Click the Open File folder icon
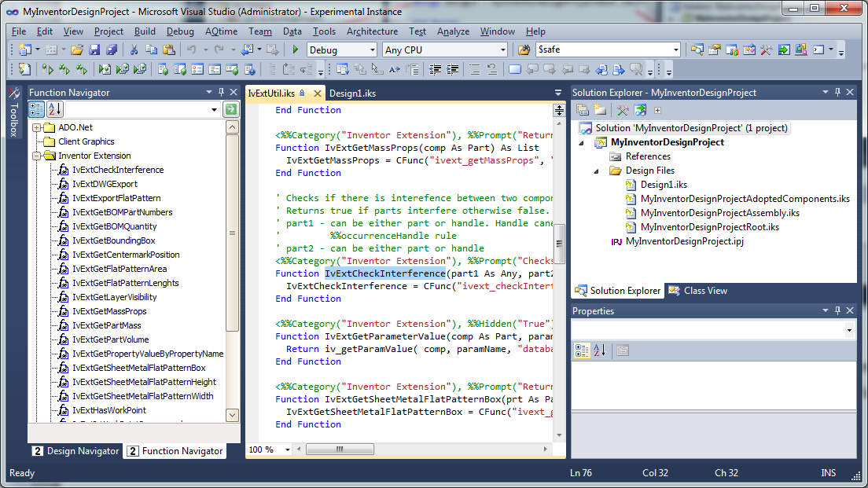 point(77,50)
